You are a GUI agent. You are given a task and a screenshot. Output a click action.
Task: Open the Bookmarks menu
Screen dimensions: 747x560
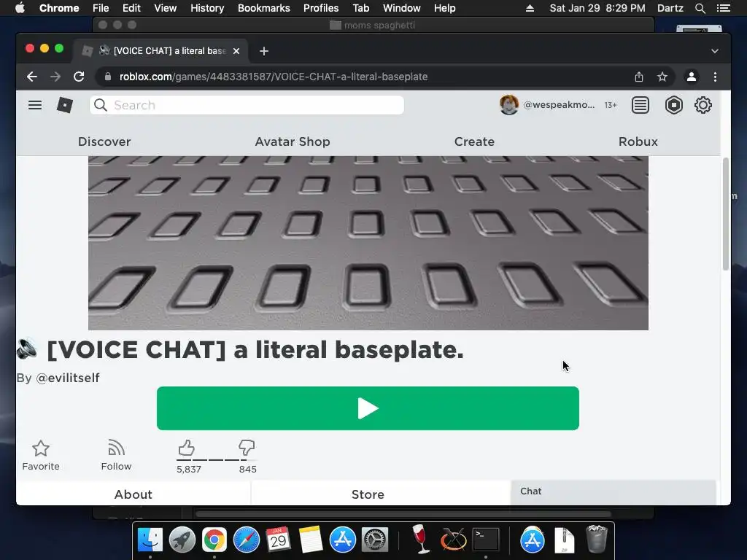pos(264,8)
